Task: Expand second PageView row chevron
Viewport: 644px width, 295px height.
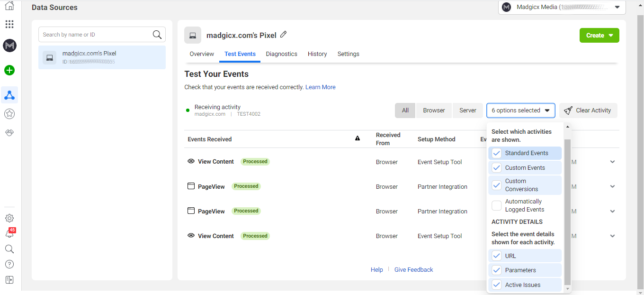Action: click(x=612, y=211)
